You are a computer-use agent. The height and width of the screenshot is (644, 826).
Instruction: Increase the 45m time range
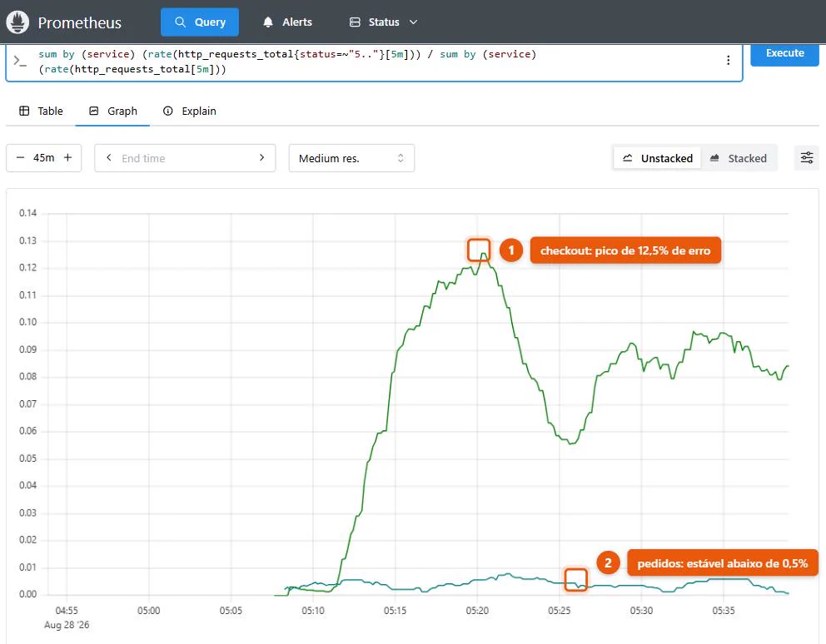point(68,157)
